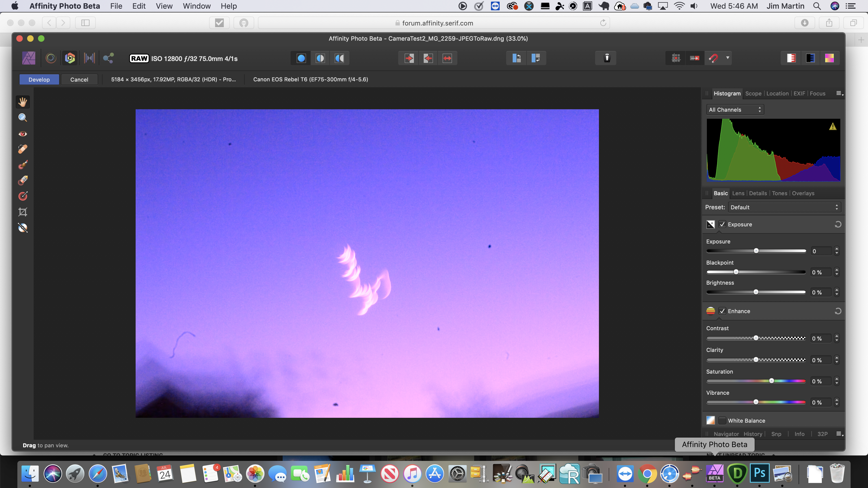Toggle the show grid icon
The image size is (868, 488).
click(x=676, y=58)
